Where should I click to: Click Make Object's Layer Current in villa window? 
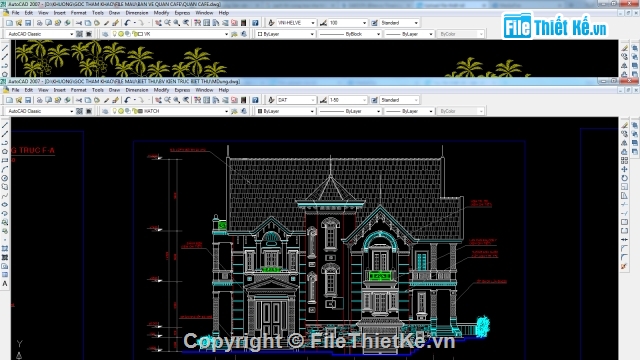[x=234, y=111]
